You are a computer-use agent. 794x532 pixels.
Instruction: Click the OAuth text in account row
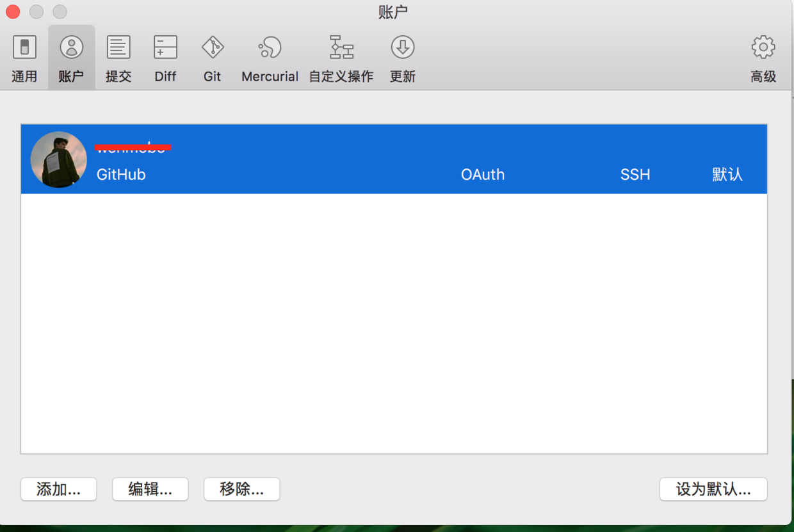pyautogui.click(x=483, y=175)
